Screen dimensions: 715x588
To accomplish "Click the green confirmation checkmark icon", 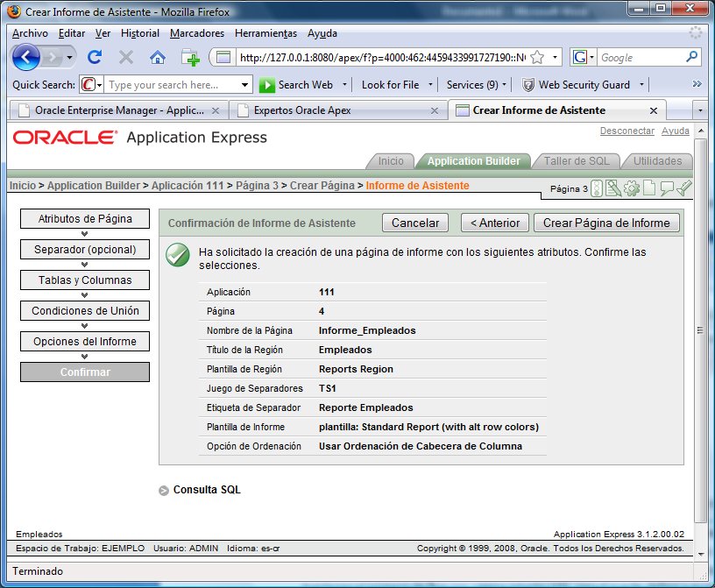I will tap(177, 255).
